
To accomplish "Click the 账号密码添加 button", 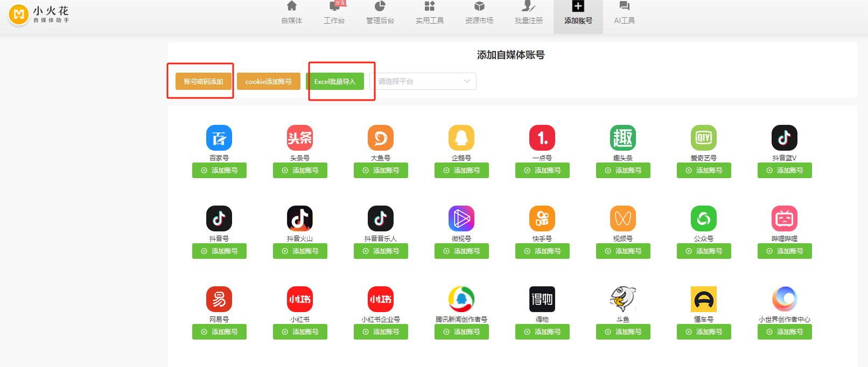I will click(x=204, y=81).
